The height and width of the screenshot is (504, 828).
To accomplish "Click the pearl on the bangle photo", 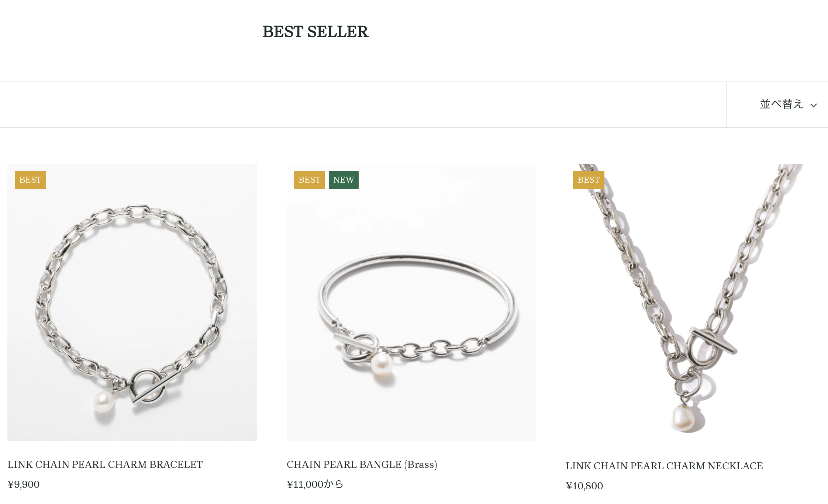I will click(x=382, y=364).
